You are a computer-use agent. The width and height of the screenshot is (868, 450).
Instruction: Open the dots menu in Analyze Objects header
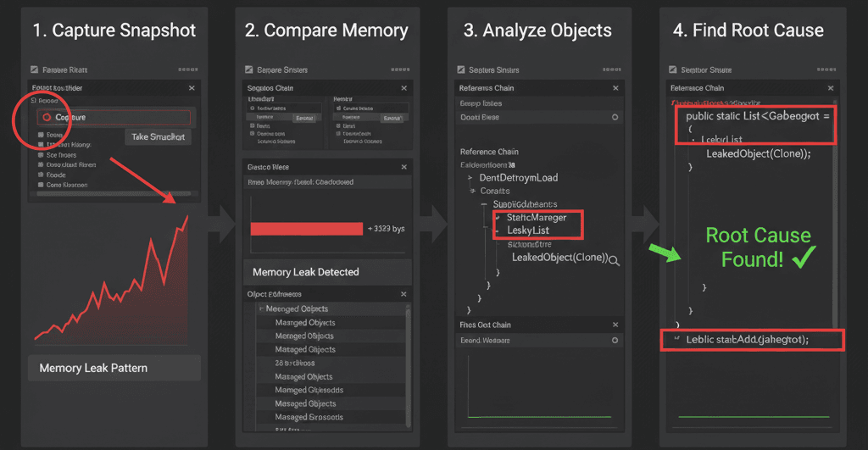pyautogui.click(x=612, y=69)
